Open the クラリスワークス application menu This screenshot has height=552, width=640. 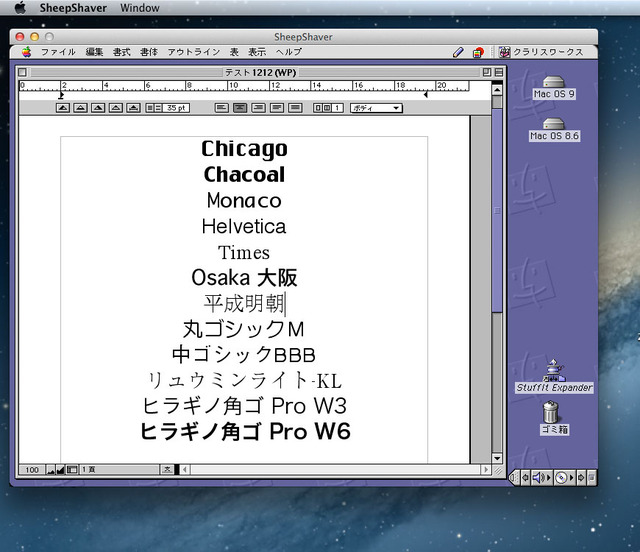541,52
